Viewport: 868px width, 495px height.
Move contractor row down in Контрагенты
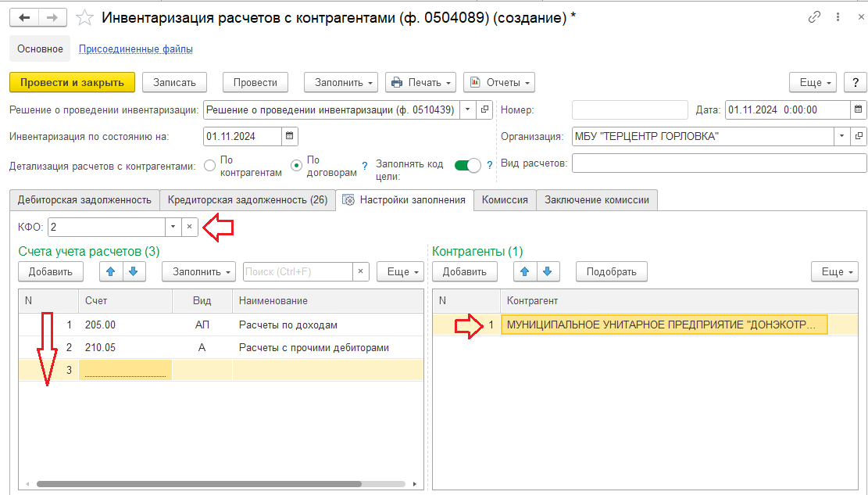click(548, 271)
